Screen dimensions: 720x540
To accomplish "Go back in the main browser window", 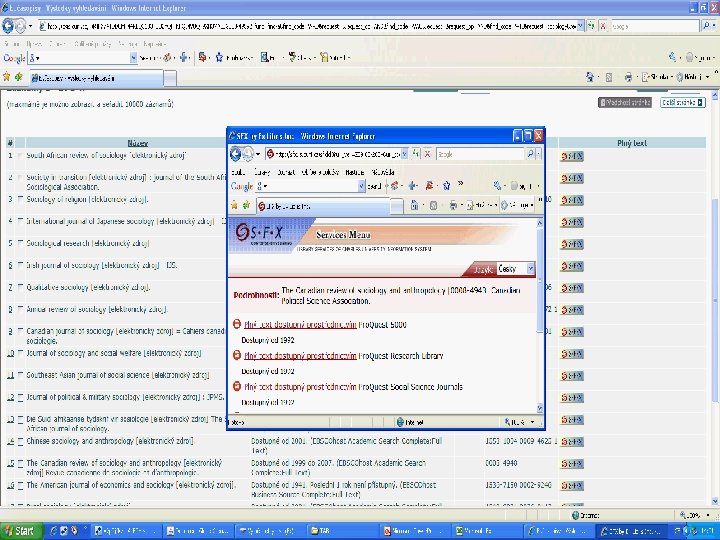I will pyautogui.click(x=8, y=26).
